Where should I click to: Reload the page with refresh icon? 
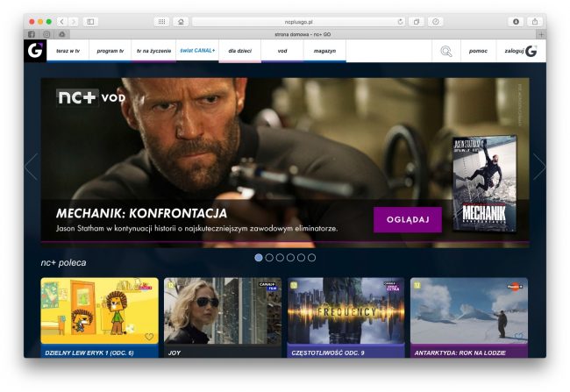[400, 22]
